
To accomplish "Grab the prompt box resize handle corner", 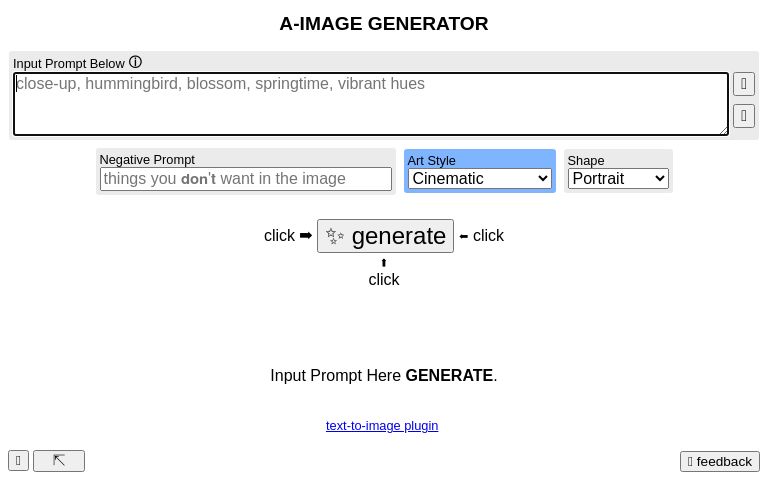I will point(723,129).
